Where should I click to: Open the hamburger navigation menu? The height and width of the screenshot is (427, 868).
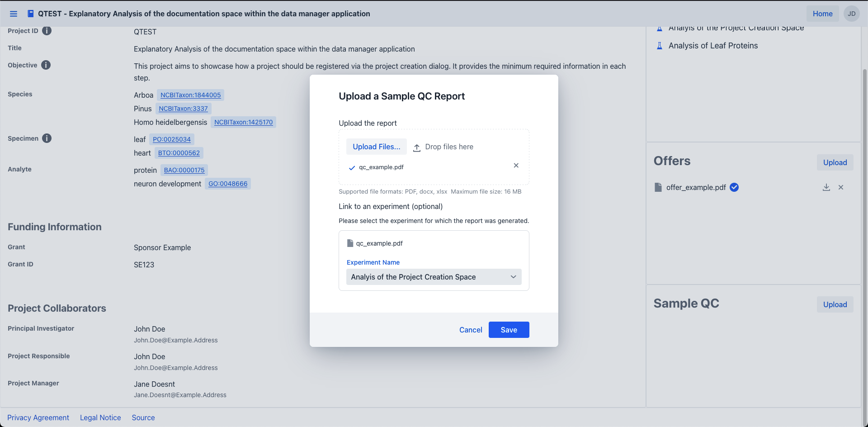tap(14, 14)
